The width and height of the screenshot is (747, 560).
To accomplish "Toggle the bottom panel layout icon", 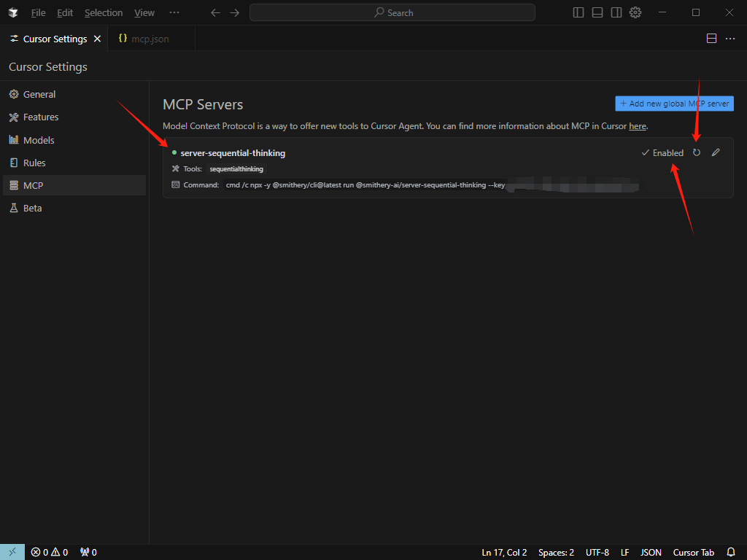I will tap(597, 13).
